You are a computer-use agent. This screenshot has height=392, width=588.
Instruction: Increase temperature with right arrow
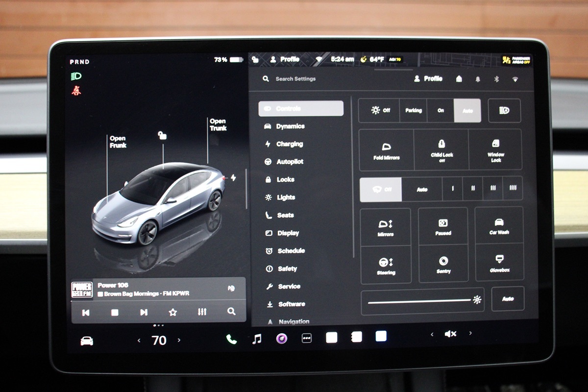point(179,340)
